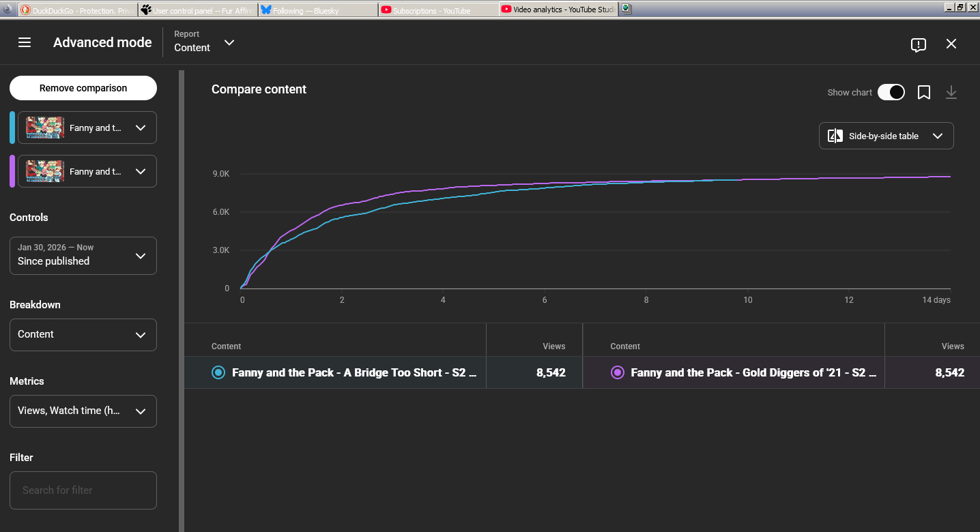Screen dimensions: 980x532
Task: Click the DuckDuckGo tab favicon
Action: click(25, 10)
